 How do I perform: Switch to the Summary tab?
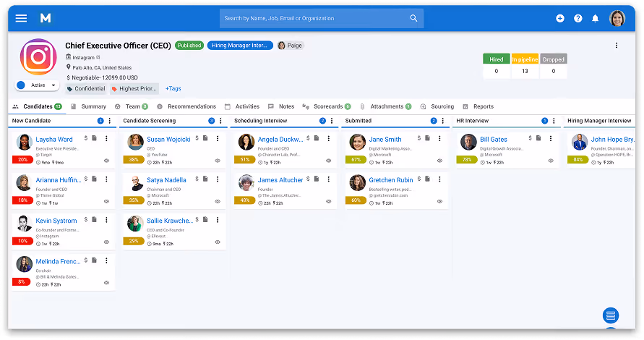pyautogui.click(x=89, y=106)
